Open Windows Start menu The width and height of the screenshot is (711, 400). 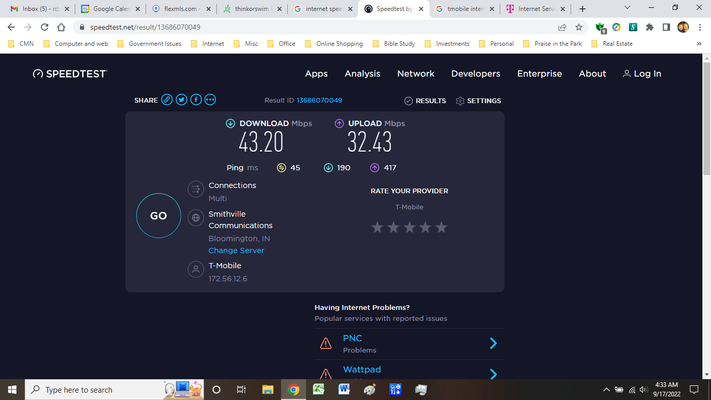12,390
